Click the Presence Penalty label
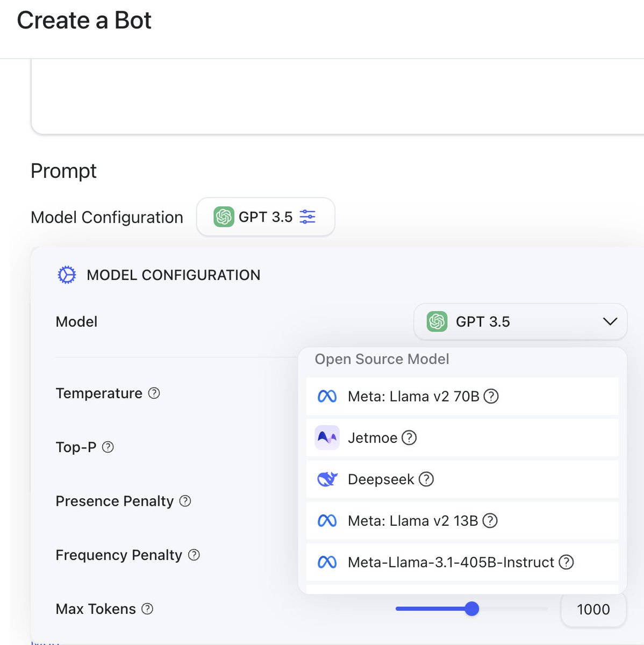644x645 pixels. [115, 501]
